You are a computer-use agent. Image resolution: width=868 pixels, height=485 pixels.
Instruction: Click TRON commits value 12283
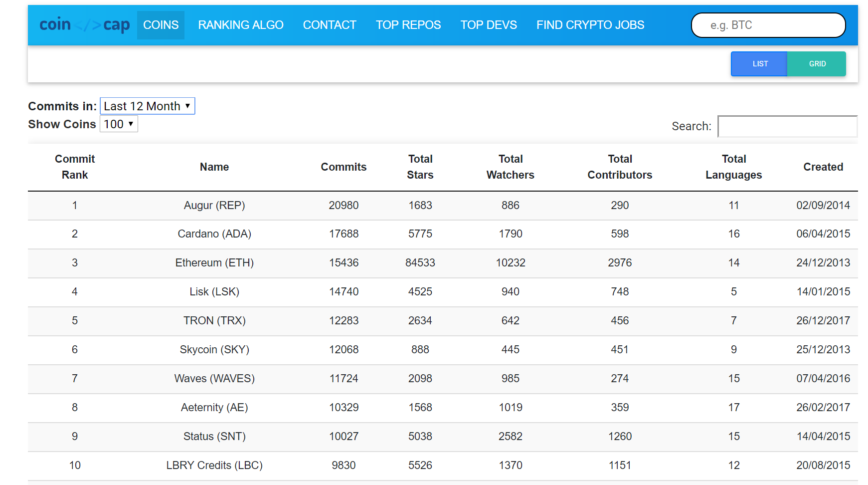coord(344,321)
